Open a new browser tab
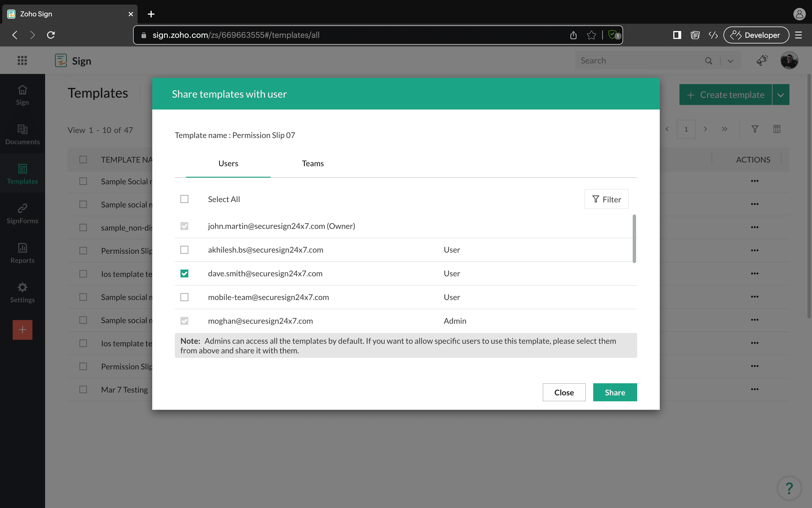This screenshot has height=508, width=812. tap(151, 14)
